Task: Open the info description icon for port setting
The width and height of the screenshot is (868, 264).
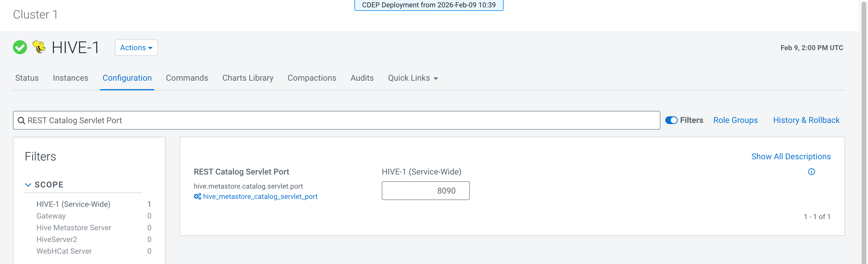Action: pyautogui.click(x=811, y=172)
